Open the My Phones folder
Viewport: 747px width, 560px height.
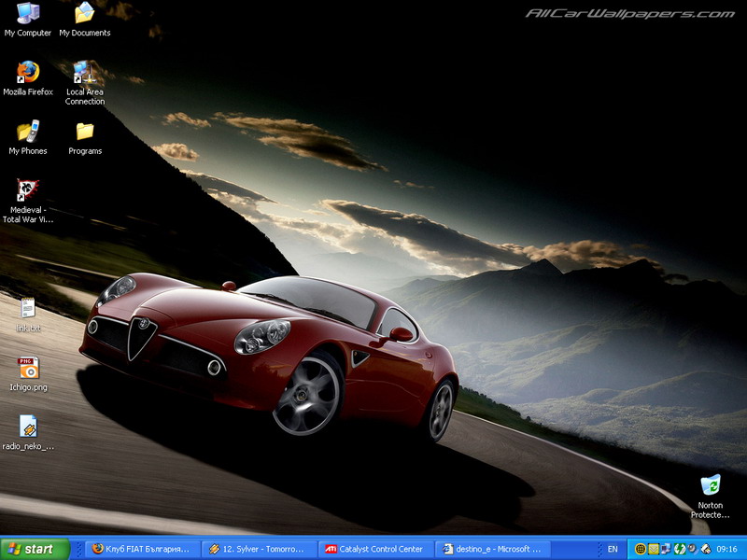coord(28,132)
